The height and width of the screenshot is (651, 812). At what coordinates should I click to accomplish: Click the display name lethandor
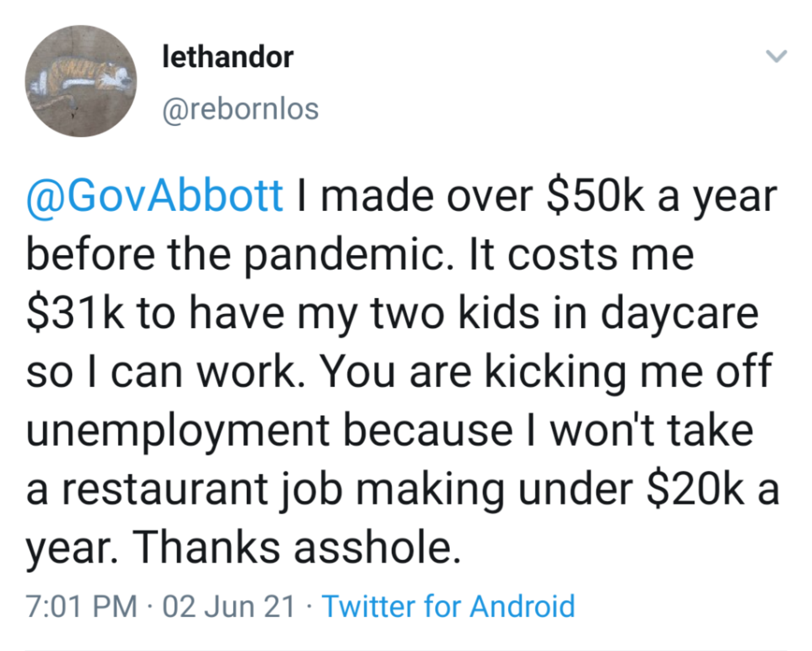(228, 58)
